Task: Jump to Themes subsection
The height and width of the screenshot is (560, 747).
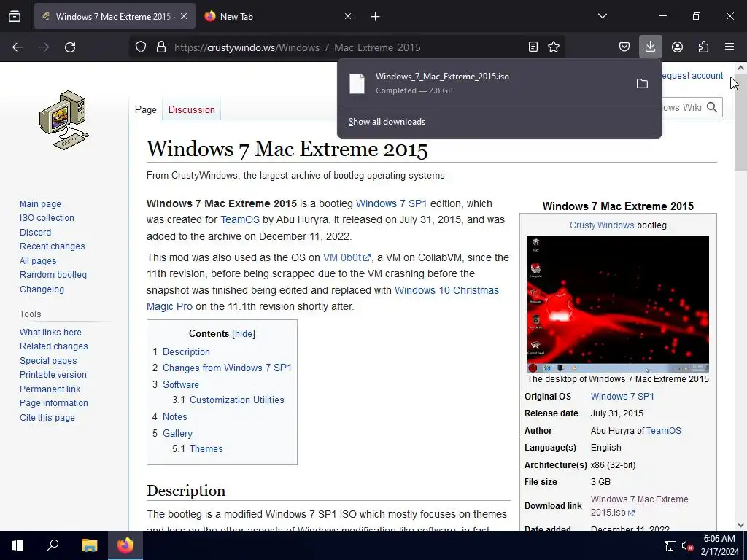Action: pyautogui.click(x=206, y=448)
